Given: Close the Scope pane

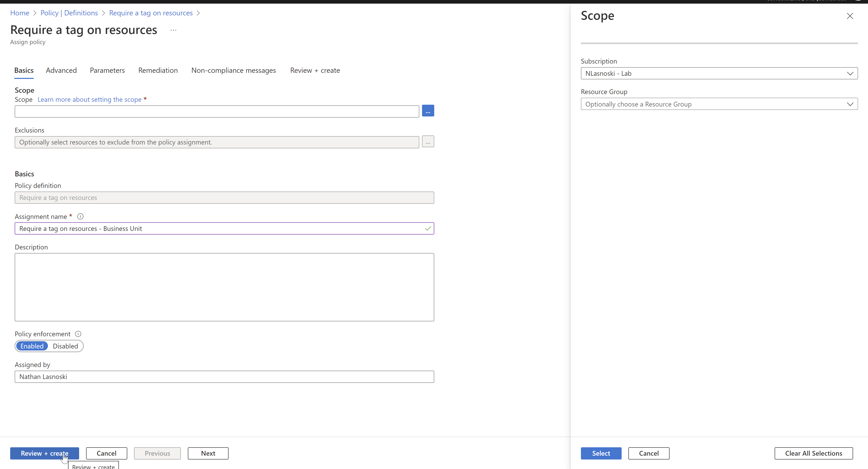Looking at the screenshot, I should tap(850, 16).
